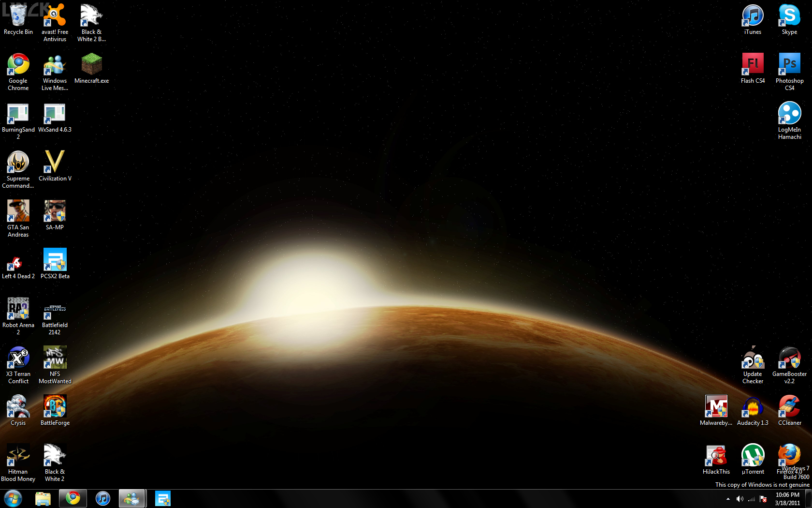Open the Recycle Bin icon
Image resolution: width=812 pixels, height=508 pixels.
pyautogui.click(x=18, y=19)
